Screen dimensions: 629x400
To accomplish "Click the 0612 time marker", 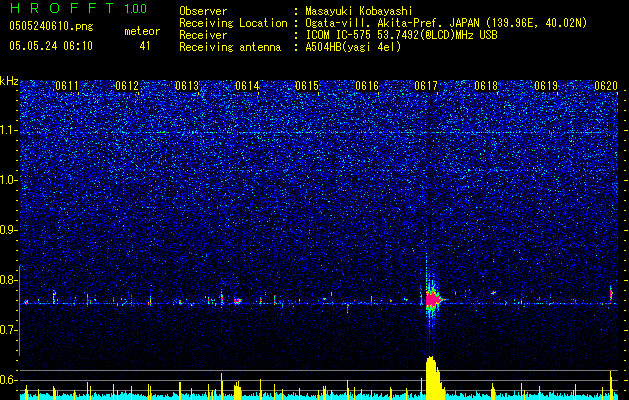I will click(x=127, y=86).
